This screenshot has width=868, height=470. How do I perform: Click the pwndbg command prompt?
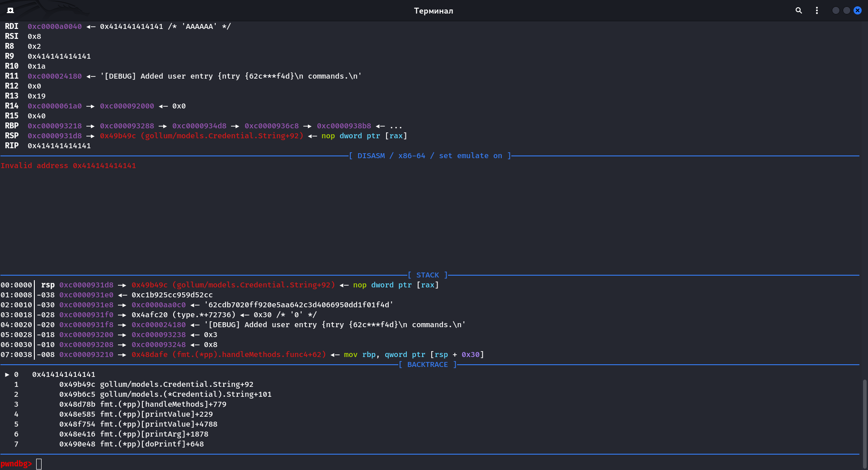[x=16, y=464]
